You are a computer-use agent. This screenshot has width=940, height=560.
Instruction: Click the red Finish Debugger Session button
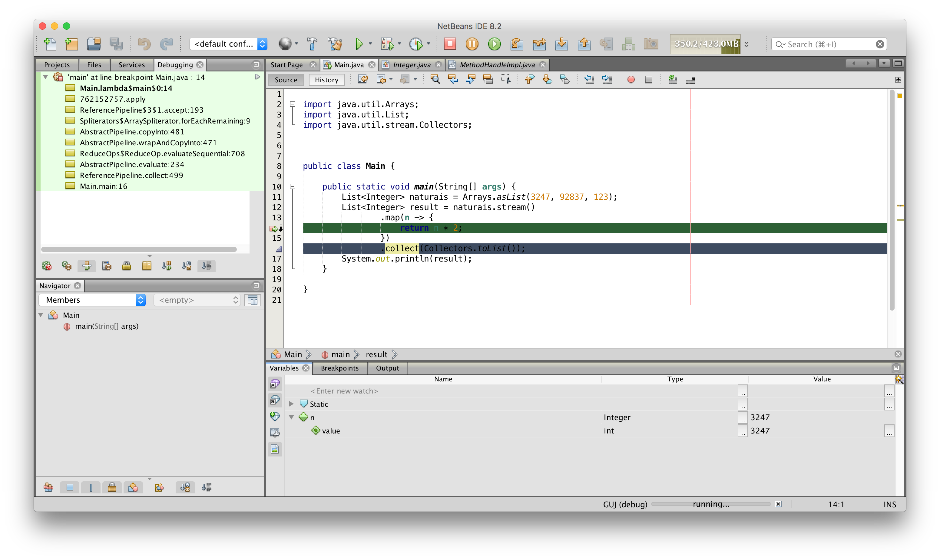coord(450,44)
